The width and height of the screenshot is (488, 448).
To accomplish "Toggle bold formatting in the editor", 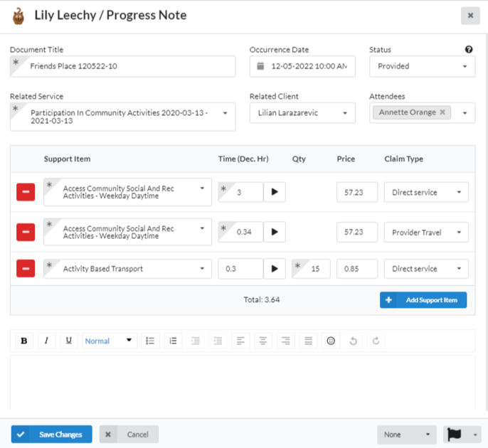I will pos(23,341).
